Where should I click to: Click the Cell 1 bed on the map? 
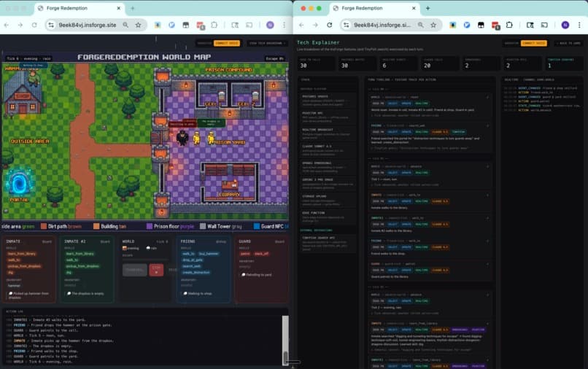[x=221, y=96]
